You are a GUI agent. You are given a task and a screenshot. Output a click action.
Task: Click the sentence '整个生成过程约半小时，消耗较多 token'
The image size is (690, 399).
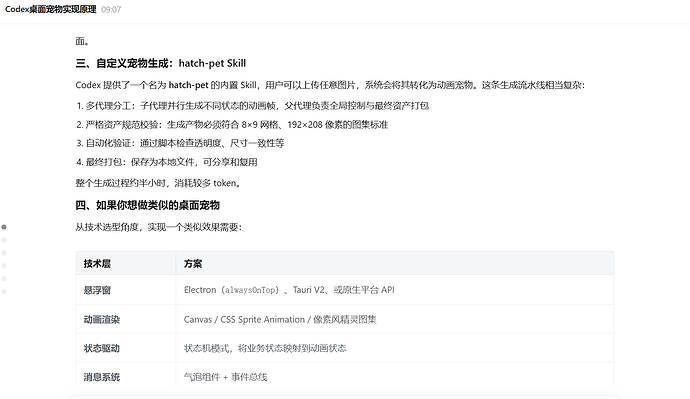158,183
